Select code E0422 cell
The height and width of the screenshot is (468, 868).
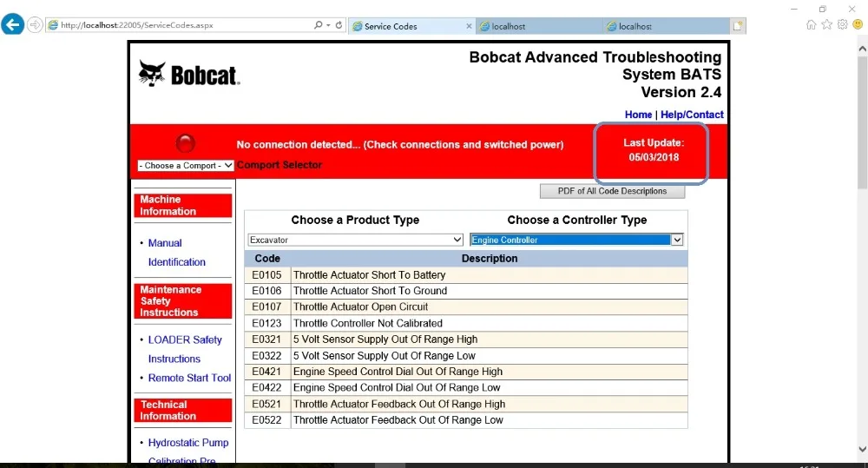coord(266,388)
